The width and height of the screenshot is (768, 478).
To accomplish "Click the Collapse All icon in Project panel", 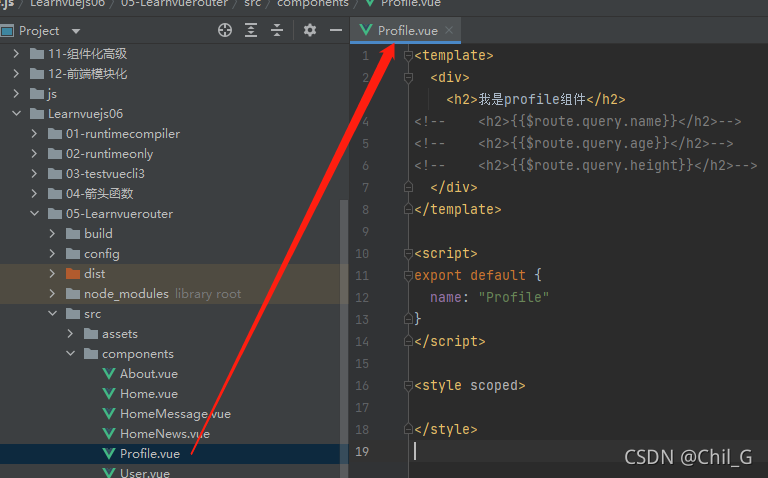I will click(277, 30).
